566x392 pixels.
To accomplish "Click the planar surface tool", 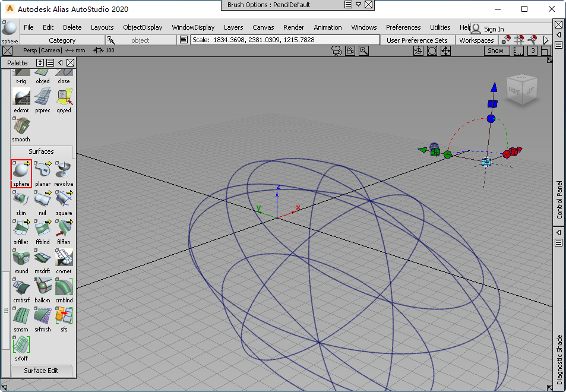I will (x=43, y=171).
